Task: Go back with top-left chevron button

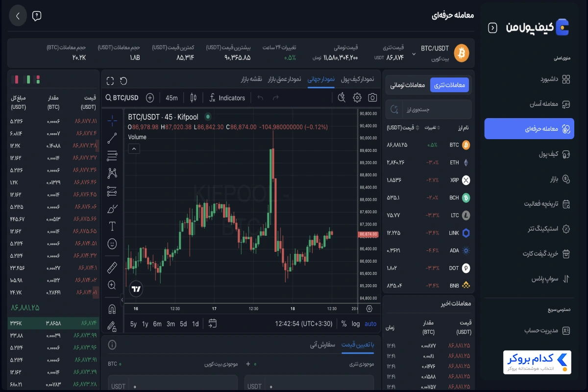Action: [18, 16]
